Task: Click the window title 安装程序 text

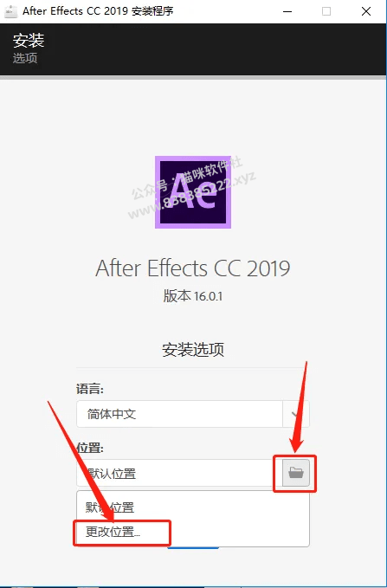Action: tap(152, 11)
